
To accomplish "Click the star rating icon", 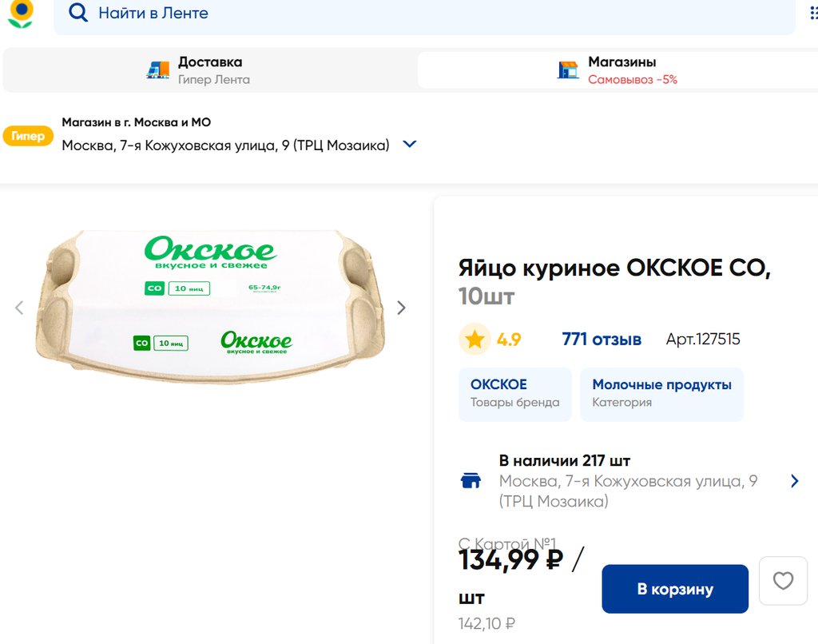I will click(x=475, y=340).
